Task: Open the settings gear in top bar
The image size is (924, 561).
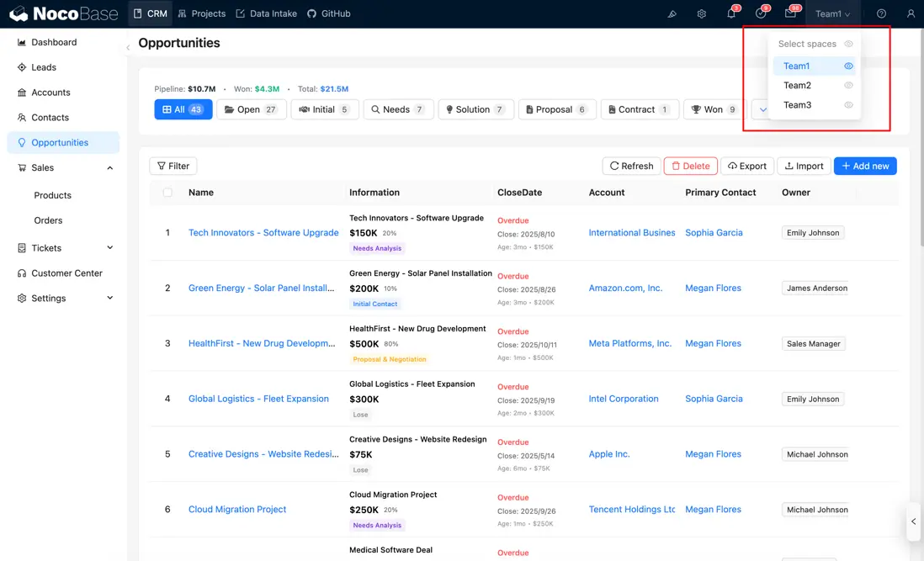Action: coord(701,13)
